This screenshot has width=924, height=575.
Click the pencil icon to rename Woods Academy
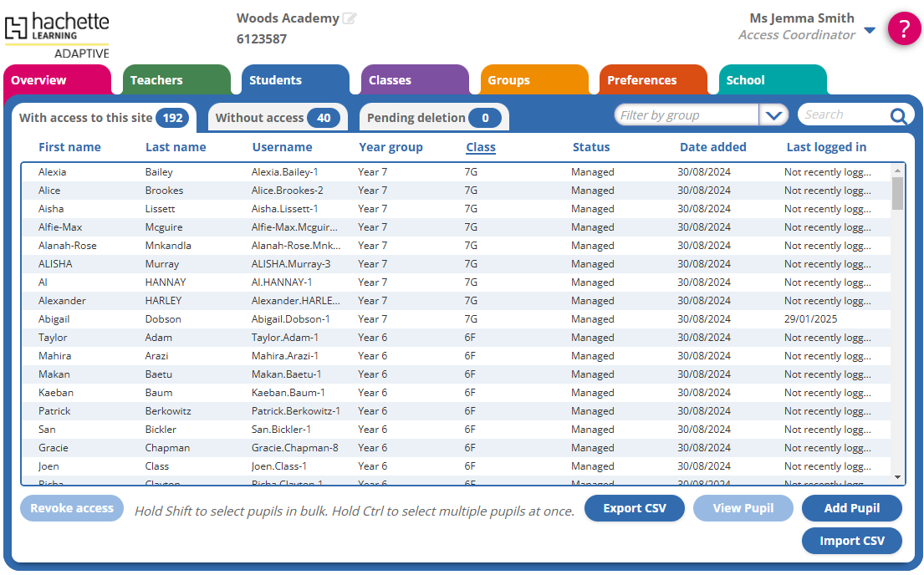(350, 17)
